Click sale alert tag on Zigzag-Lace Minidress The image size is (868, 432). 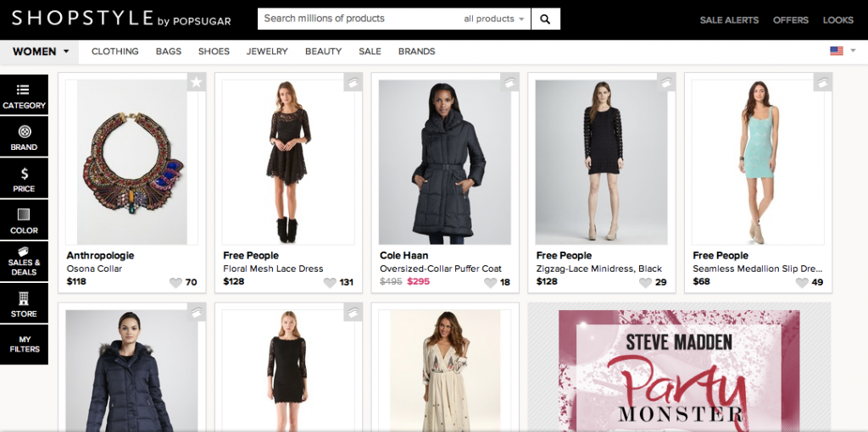(666, 82)
